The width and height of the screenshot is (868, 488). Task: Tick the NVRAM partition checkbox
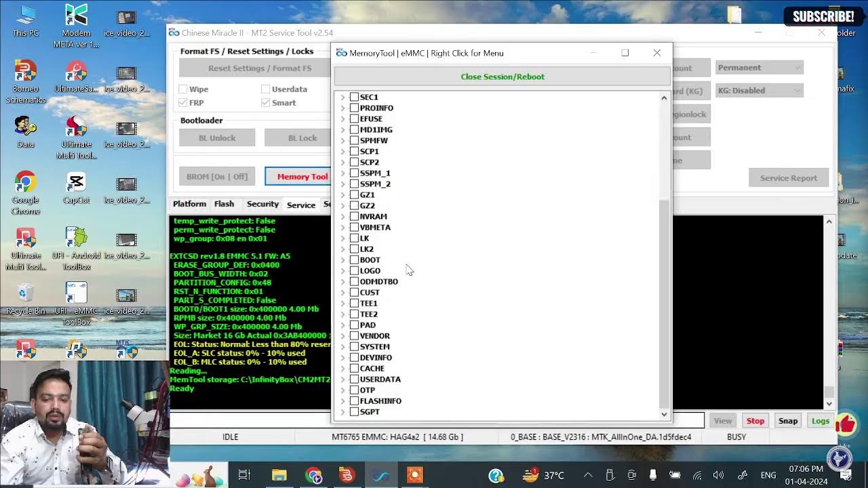(354, 216)
